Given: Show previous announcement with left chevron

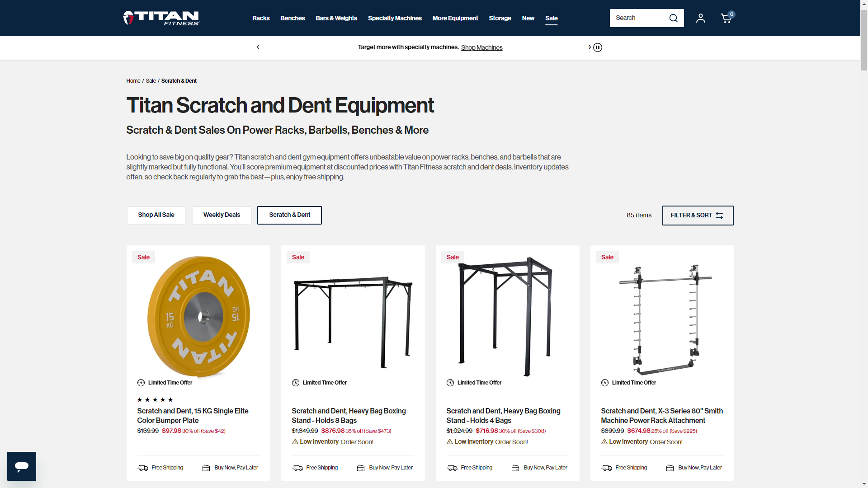Looking at the screenshot, I should point(258,47).
